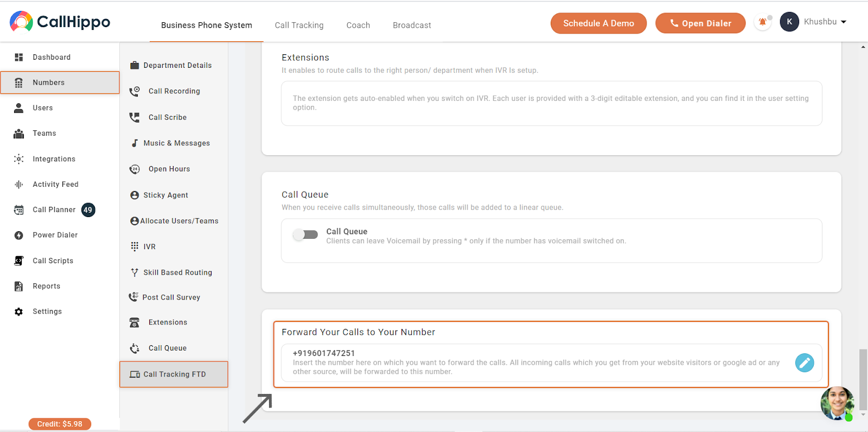Open Sticky Agent settings
868x432 pixels.
point(165,195)
